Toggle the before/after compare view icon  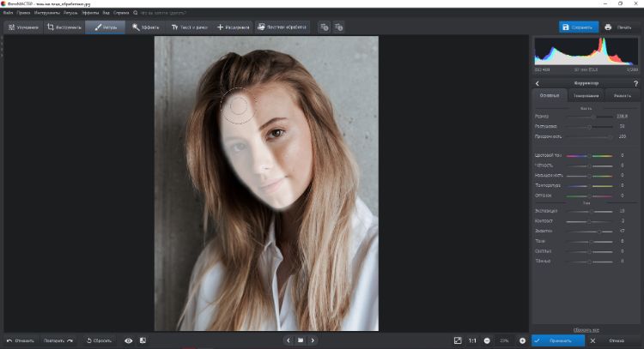[143, 340]
